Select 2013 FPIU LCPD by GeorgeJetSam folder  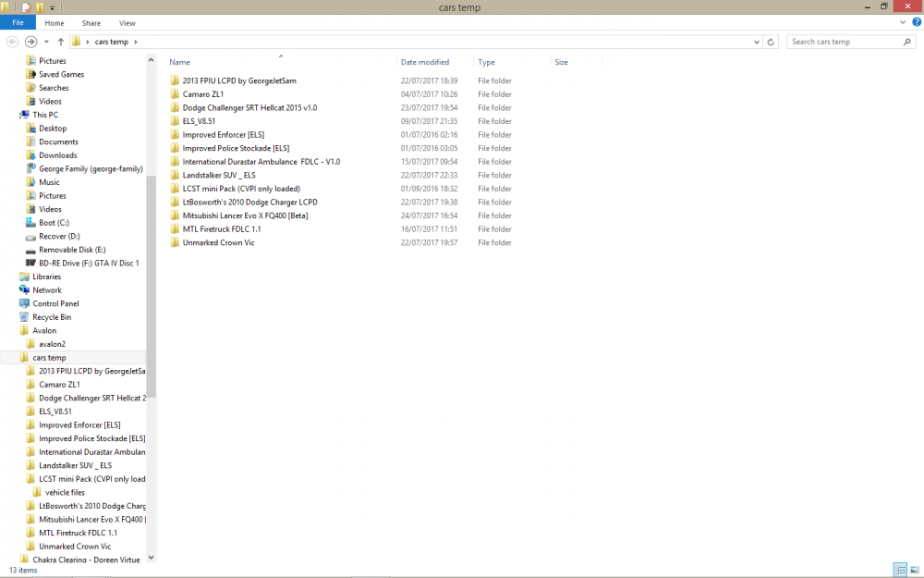coord(239,80)
